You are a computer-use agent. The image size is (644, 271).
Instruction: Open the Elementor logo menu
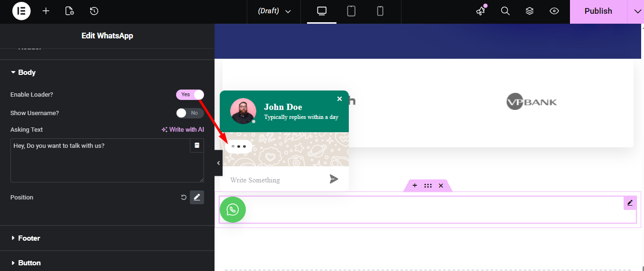click(21, 11)
